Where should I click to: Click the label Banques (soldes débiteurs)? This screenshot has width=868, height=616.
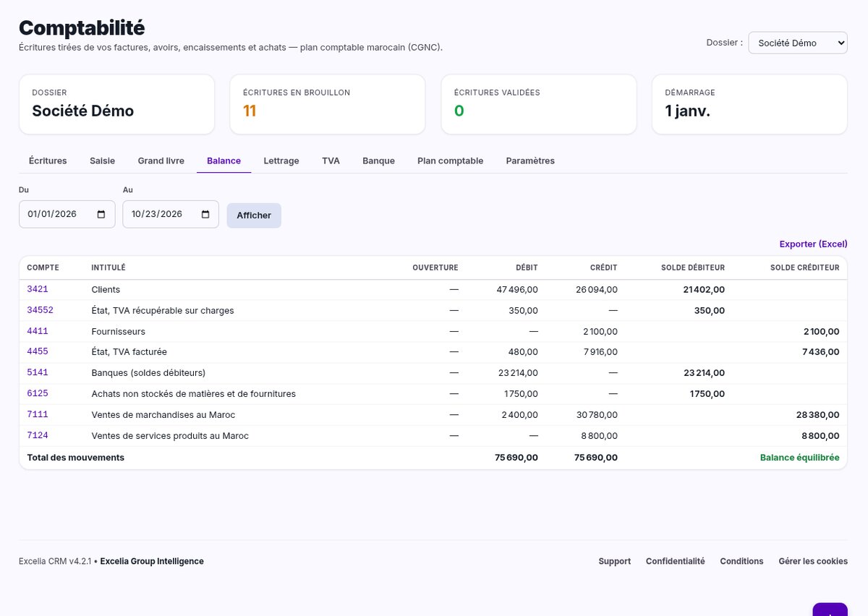[x=148, y=373]
